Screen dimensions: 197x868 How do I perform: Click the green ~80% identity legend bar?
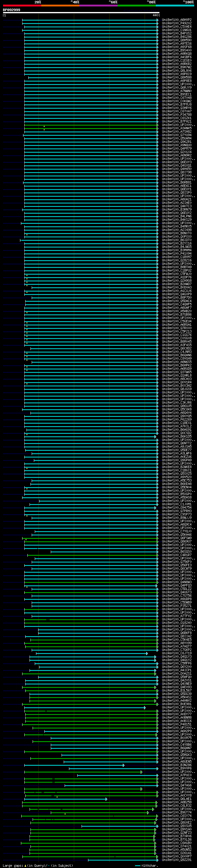pos(137,6)
